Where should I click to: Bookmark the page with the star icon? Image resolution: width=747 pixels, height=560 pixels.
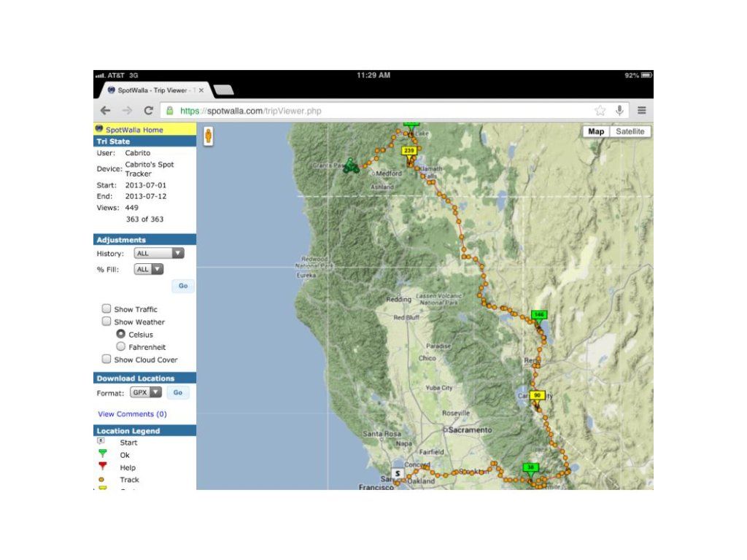pyautogui.click(x=600, y=111)
